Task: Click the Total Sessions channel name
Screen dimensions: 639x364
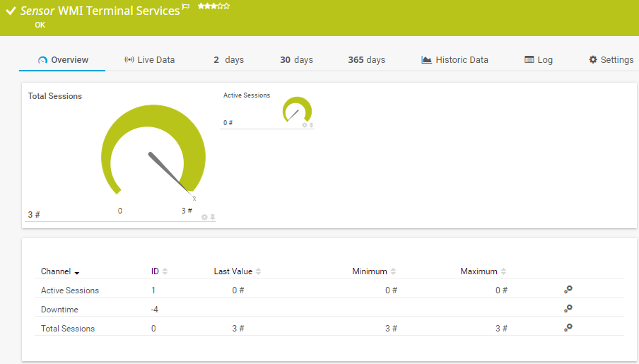Action: pos(68,329)
